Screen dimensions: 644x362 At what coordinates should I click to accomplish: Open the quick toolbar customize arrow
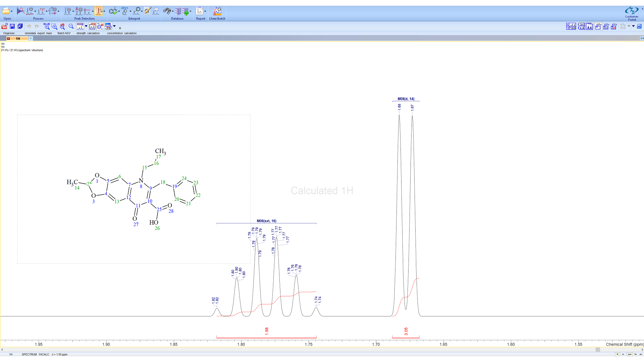pos(120,28)
